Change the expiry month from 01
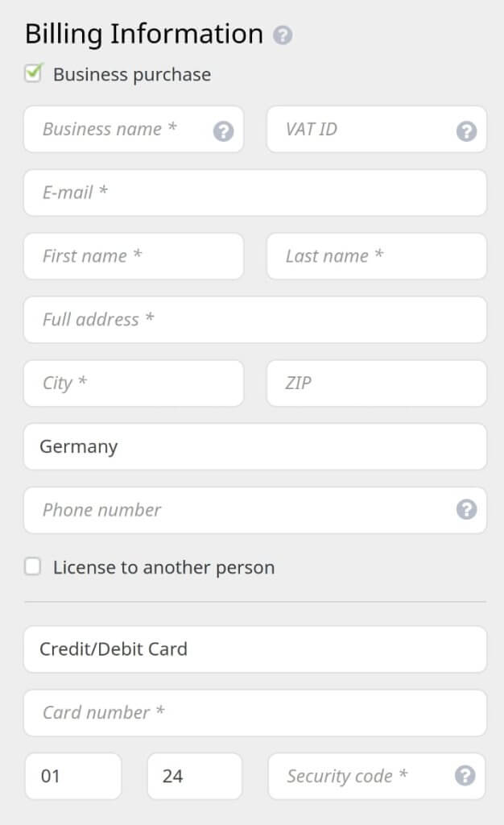The width and height of the screenshot is (504, 825). [x=73, y=776]
